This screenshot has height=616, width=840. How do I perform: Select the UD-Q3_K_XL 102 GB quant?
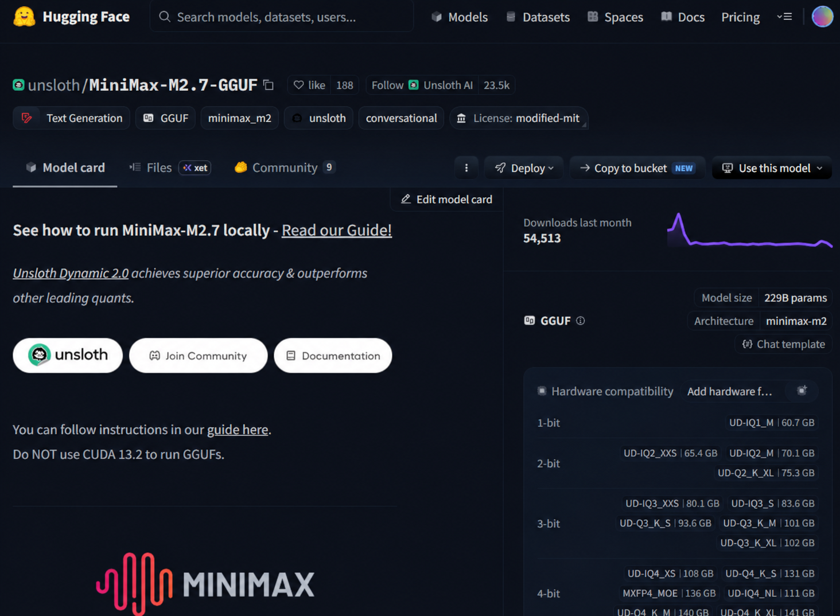[x=768, y=543]
